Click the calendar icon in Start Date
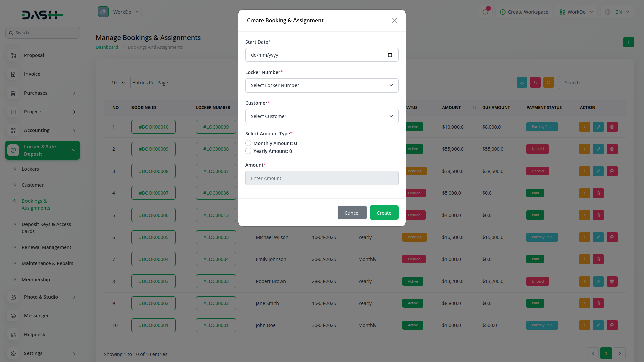Image resolution: width=644 pixels, height=362 pixels. 390,55
